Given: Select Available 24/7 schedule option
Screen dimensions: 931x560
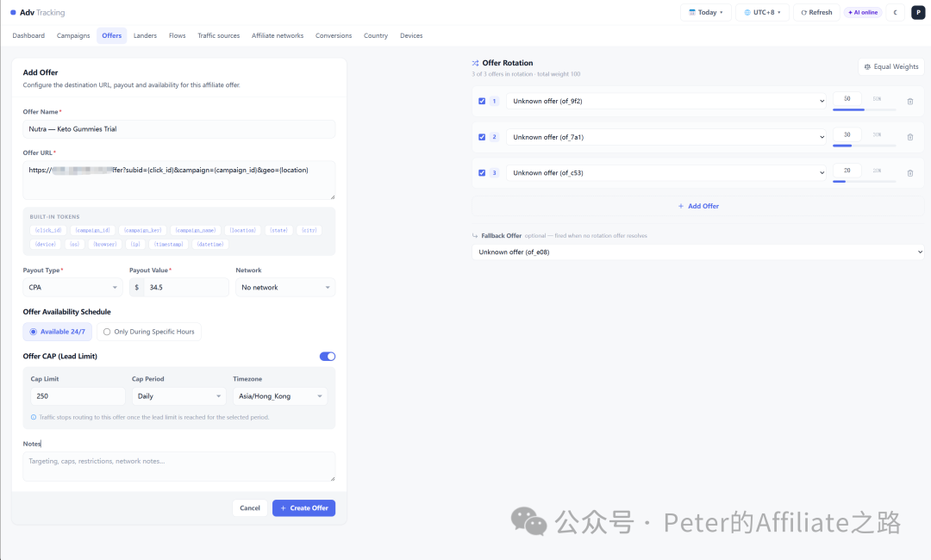Looking at the screenshot, I should point(58,332).
